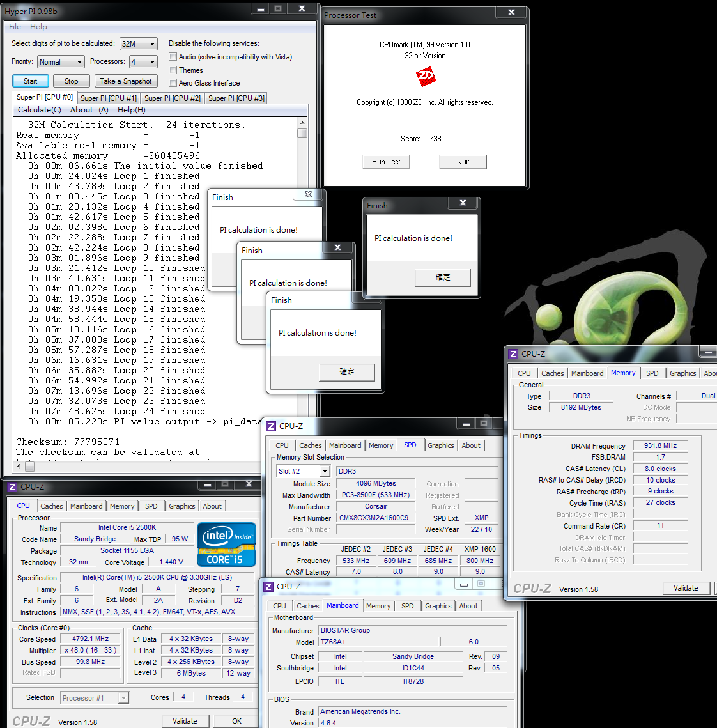This screenshot has width=717, height=728.
Task: Minimize the Hyper PI window
Action: point(261,9)
